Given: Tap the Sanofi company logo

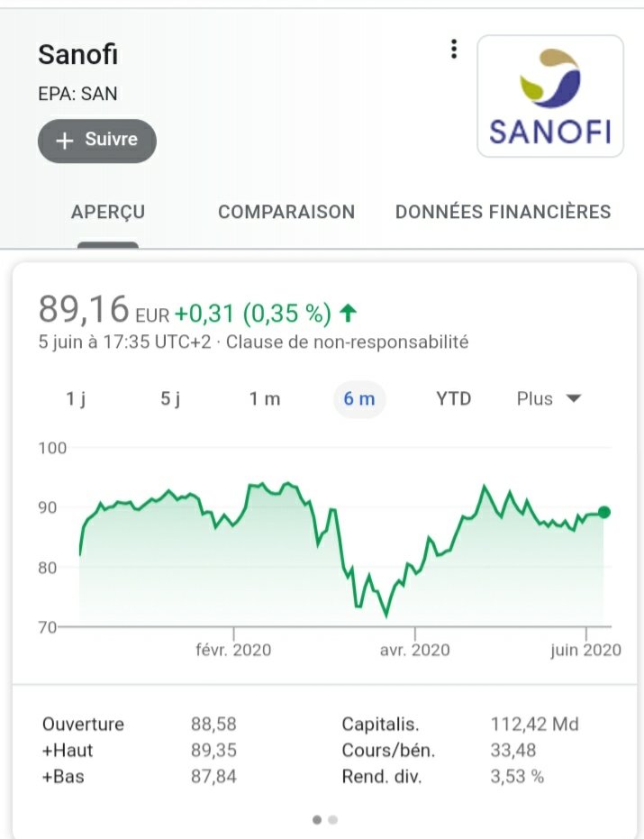Looking at the screenshot, I should click(549, 96).
